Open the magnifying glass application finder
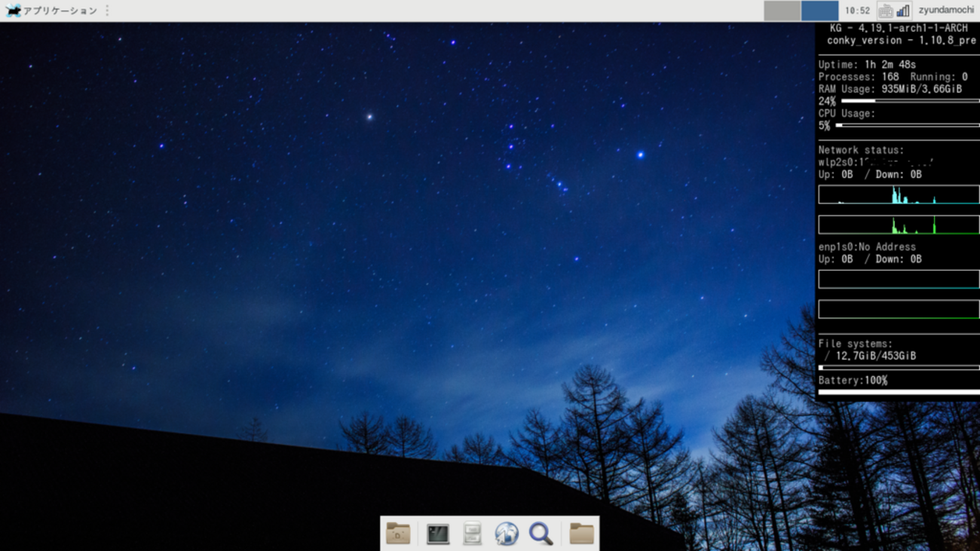Image resolution: width=980 pixels, height=551 pixels. pyautogui.click(x=541, y=534)
